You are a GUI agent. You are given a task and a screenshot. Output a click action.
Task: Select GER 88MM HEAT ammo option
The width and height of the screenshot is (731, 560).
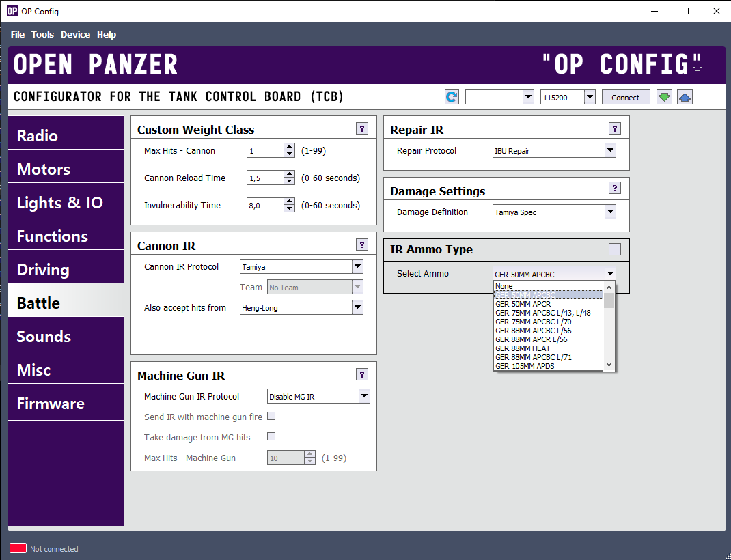coord(523,348)
